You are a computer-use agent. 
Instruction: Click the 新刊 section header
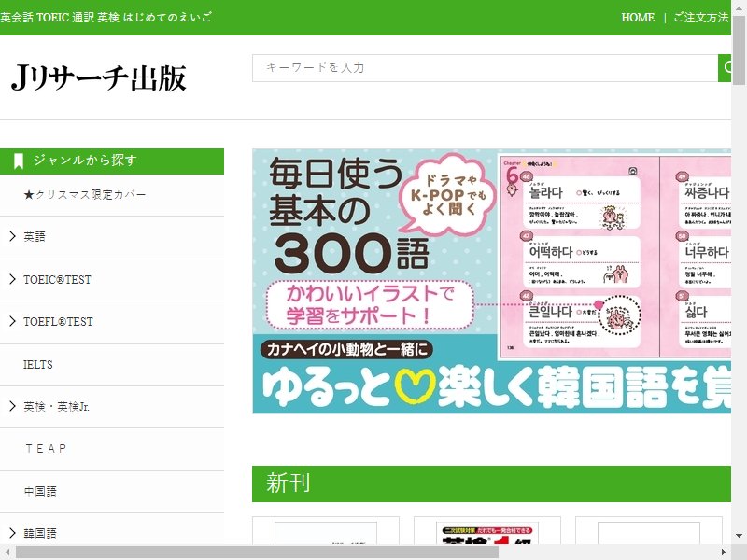tap(492, 483)
